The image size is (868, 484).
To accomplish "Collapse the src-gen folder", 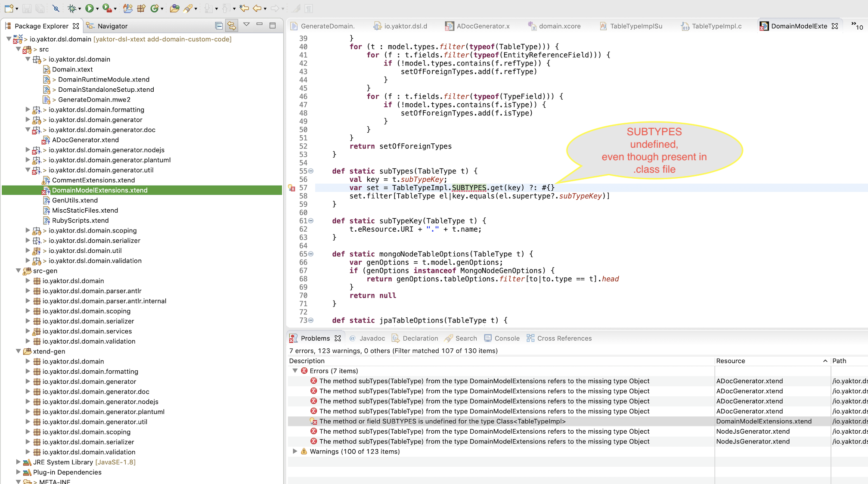I will pos(19,270).
